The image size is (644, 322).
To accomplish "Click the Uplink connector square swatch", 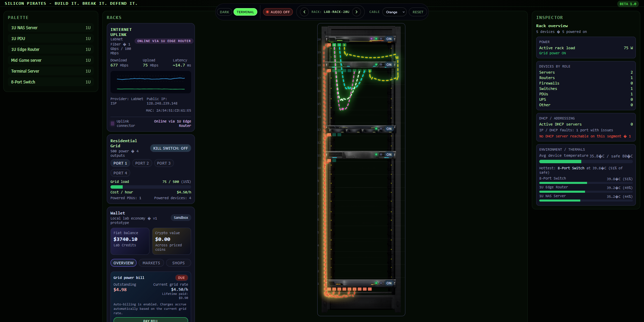I will (x=113, y=124).
